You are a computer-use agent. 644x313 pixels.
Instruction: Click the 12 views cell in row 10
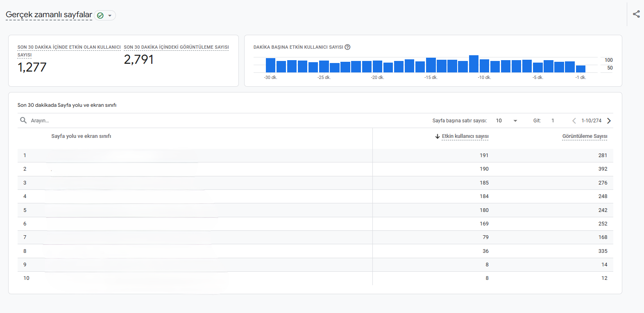(x=604, y=278)
